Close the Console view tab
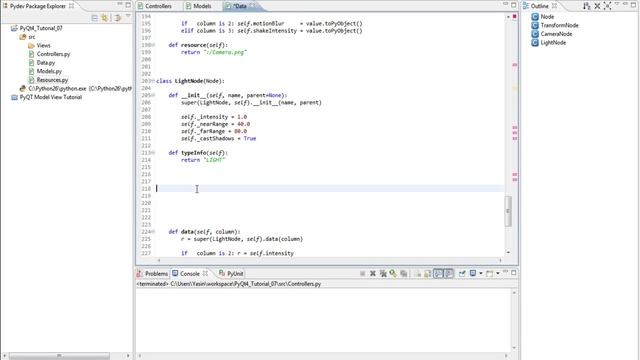Viewport: 640px width, 360px height. 205,273
